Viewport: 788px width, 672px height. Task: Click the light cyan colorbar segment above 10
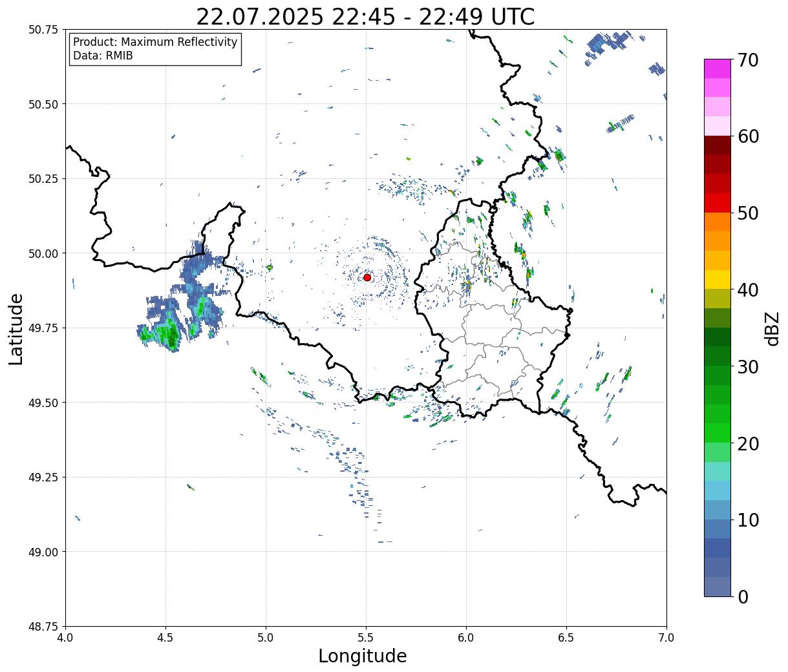(718, 490)
